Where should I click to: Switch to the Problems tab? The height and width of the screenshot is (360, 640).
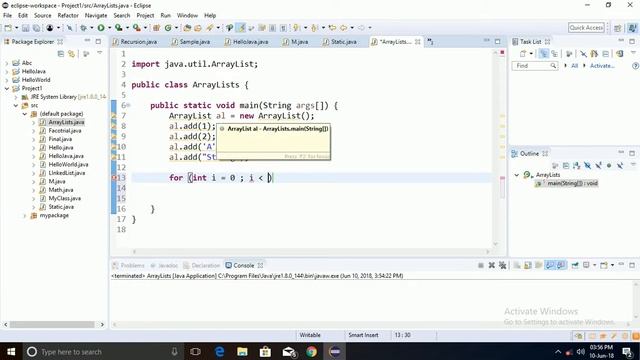click(128, 265)
